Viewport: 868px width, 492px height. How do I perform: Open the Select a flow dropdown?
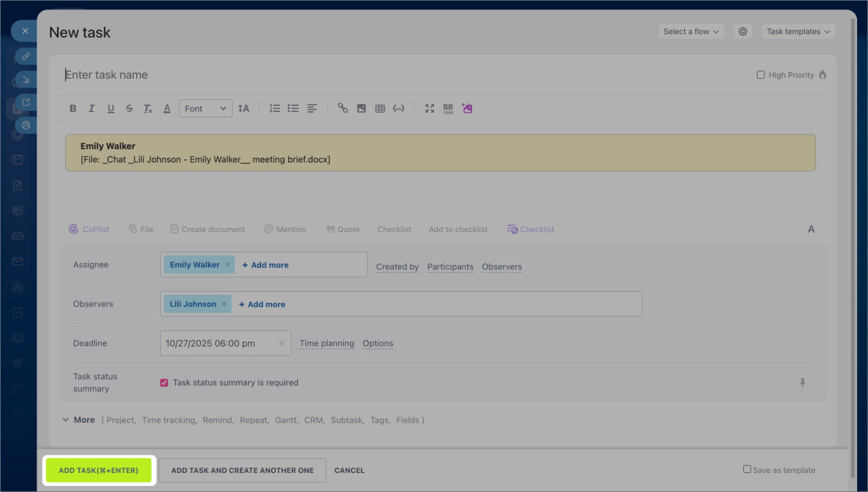click(690, 32)
